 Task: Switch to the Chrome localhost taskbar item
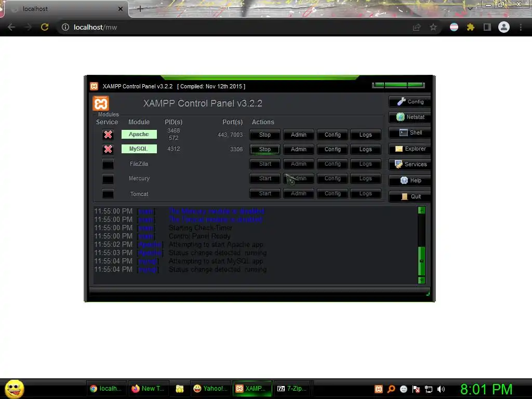click(106, 389)
